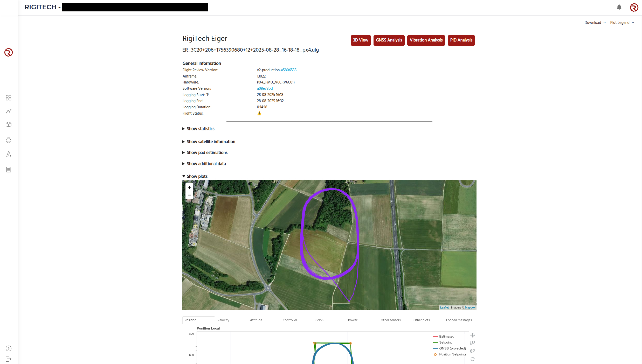642x364 pixels.
Task: Toggle the Wheel Zoom tool on the plot
Action: (x=473, y=351)
